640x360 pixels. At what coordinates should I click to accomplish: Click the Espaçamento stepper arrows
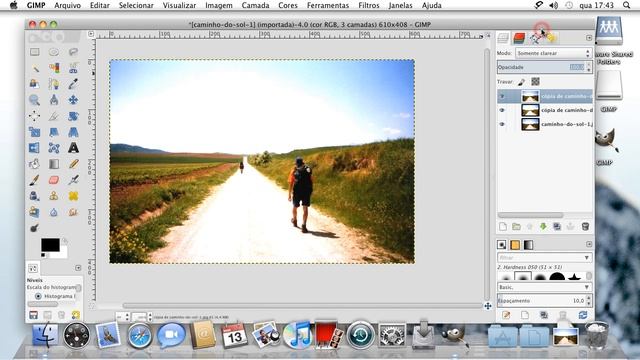pyautogui.click(x=589, y=301)
